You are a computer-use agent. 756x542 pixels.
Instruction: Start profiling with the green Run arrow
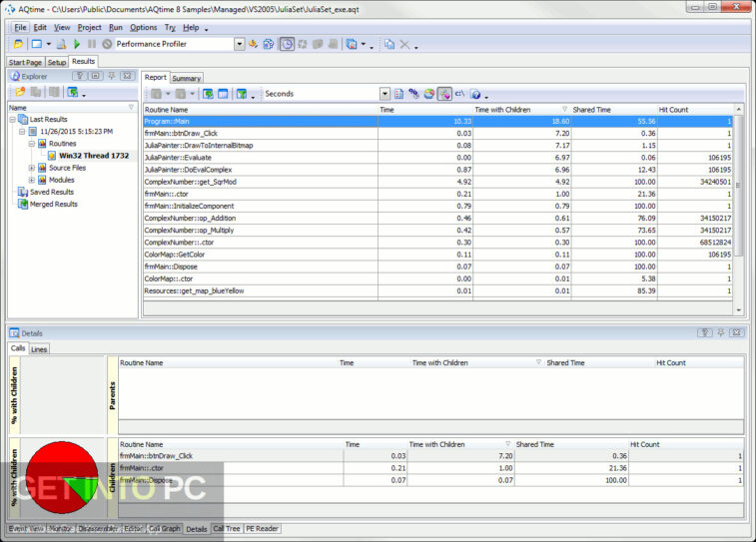(x=77, y=44)
